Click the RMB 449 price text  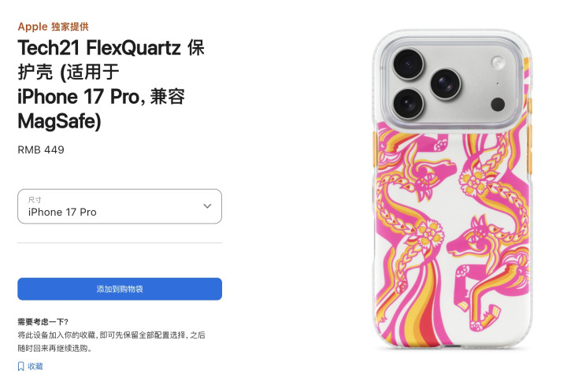(x=41, y=150)
